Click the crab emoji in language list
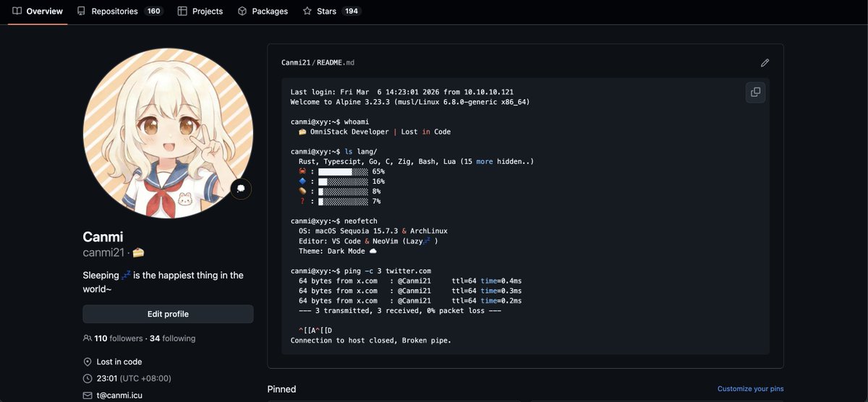The image size is (868, 402). (x=302, y=172)
